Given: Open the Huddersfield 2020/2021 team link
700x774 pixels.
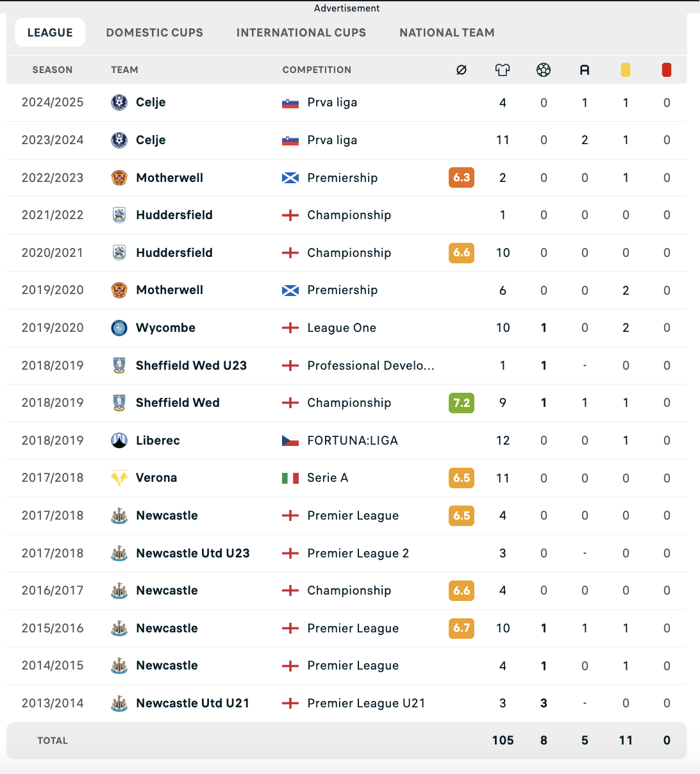Looking at the screenshot, I should (x=174, y=252).
